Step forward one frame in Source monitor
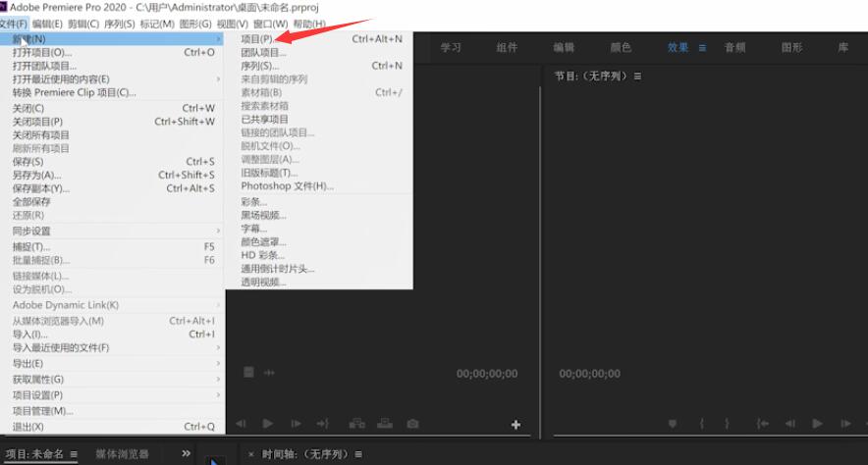 [297, 424]
